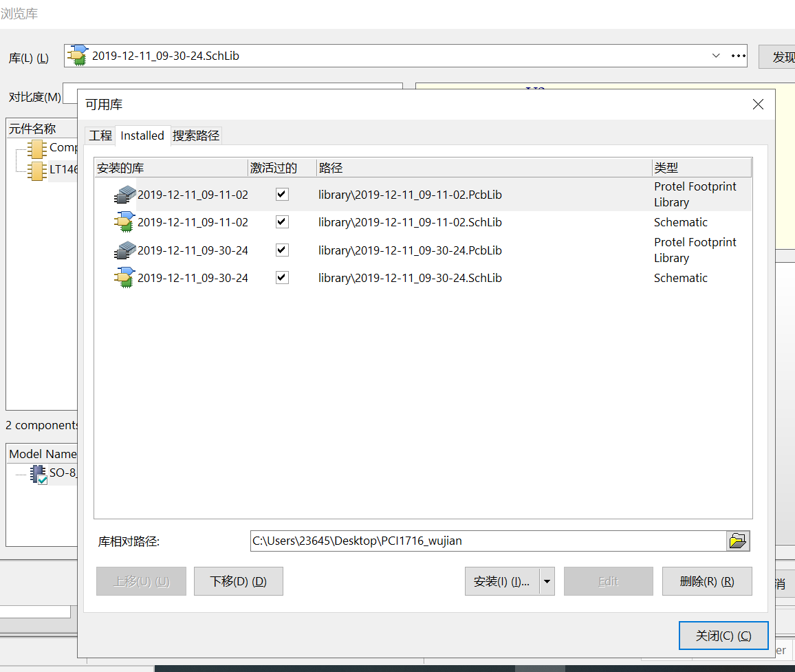
Task: Select path library\2019-12-11_09-30-24.SchLib
Action: (x=410, y=278)
